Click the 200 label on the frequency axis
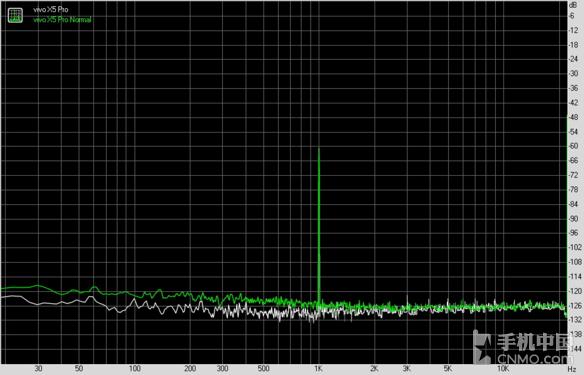Image resolution: width=584 pixels, height=375 pixels. pos(190,369)
